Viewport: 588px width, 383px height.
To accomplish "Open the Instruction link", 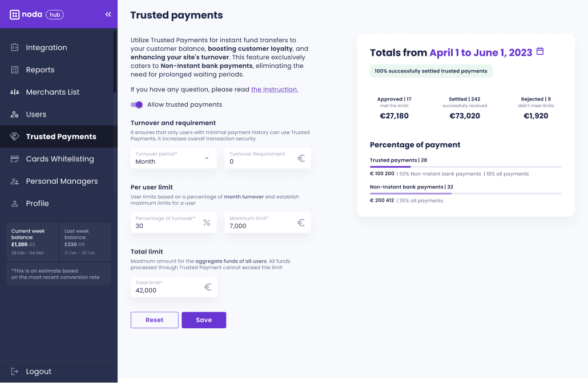I will [x=275, y=89].
